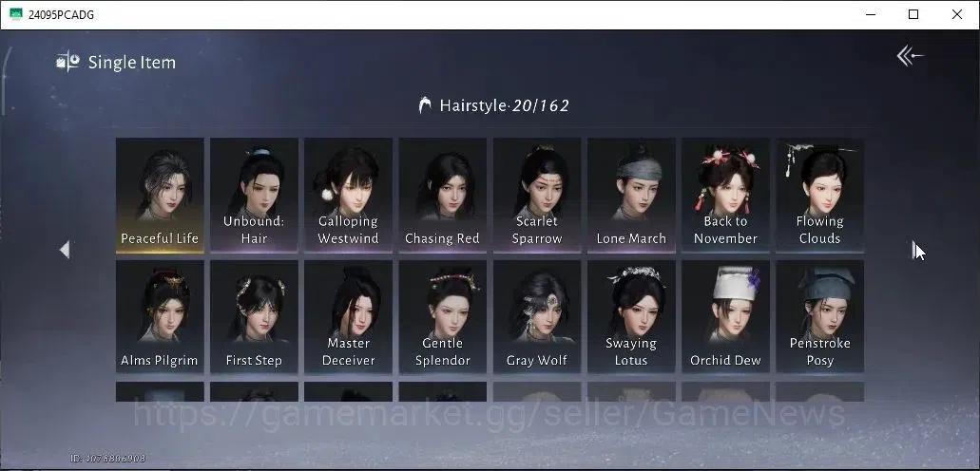Click the Hairstyle 20/162 counter
Screen dimensions: 980x471
[x=505, y=105]
